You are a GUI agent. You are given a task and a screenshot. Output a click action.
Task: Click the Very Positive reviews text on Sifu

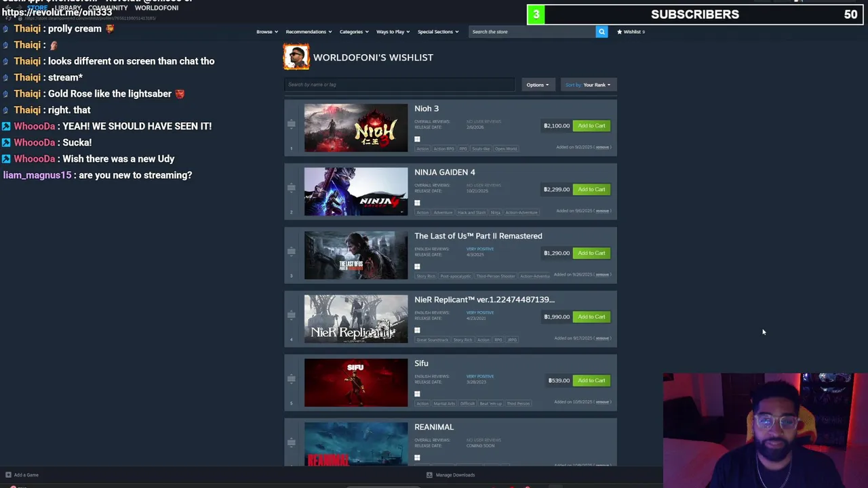pyautogui.click(x=480, y=376)
